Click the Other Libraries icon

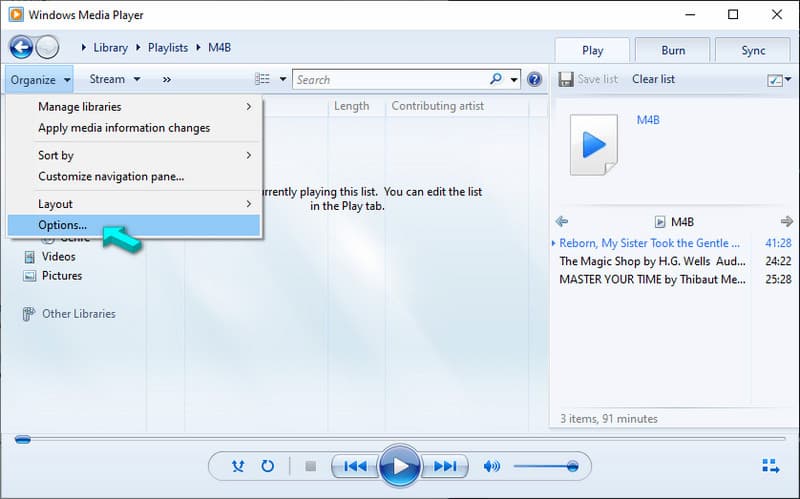point(29,314)
